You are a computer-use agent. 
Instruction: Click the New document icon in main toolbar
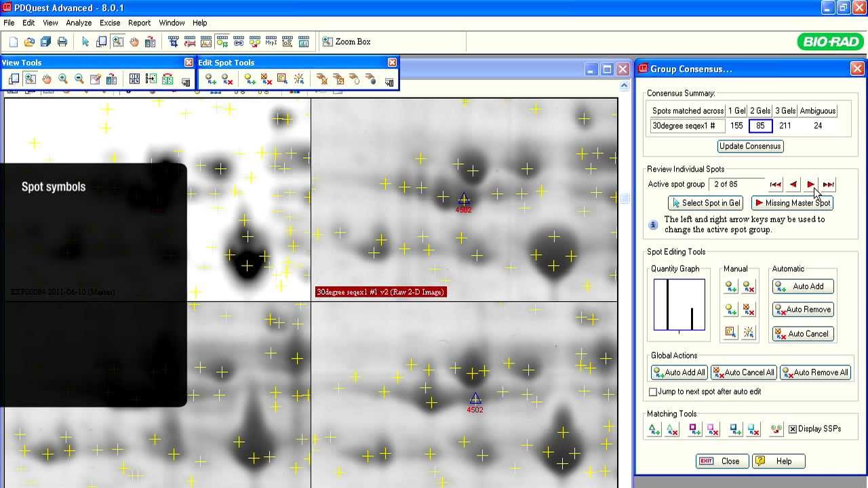pyautogui.click(x=13, y=42)
